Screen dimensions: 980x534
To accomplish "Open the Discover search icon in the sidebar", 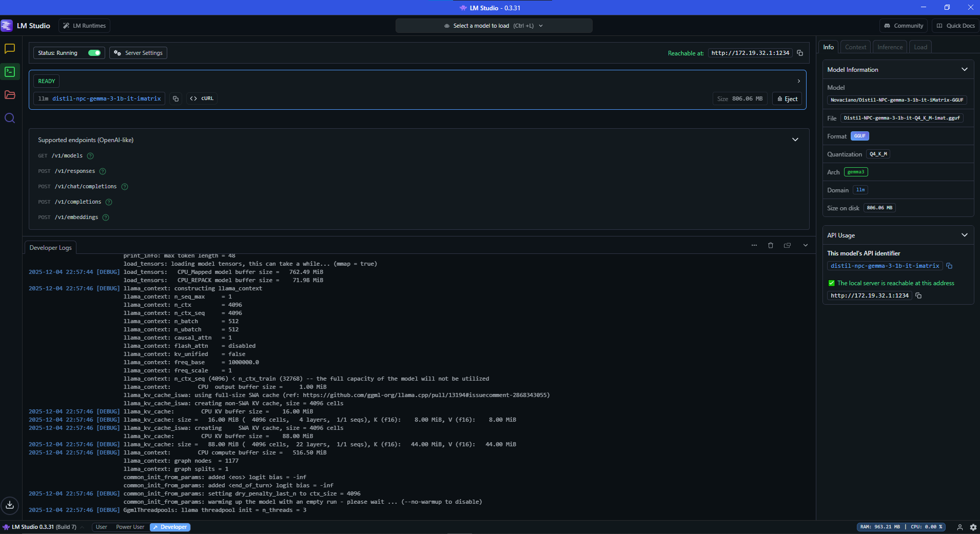I will pyautogui.click(x=10, y=118).
